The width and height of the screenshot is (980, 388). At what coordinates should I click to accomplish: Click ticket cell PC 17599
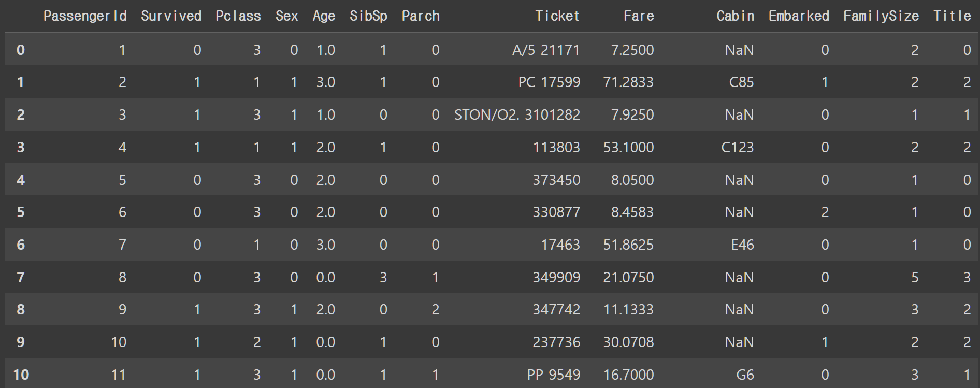(x=549, y=82)
